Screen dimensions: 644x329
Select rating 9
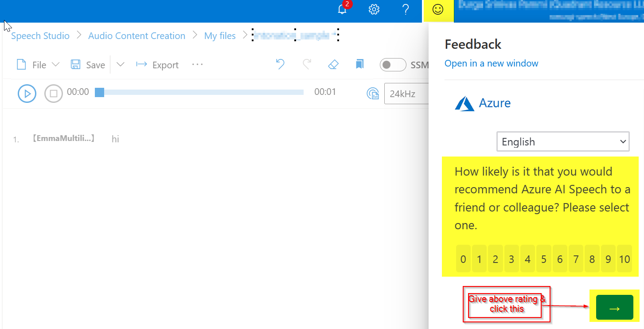(x=608, y=259)
